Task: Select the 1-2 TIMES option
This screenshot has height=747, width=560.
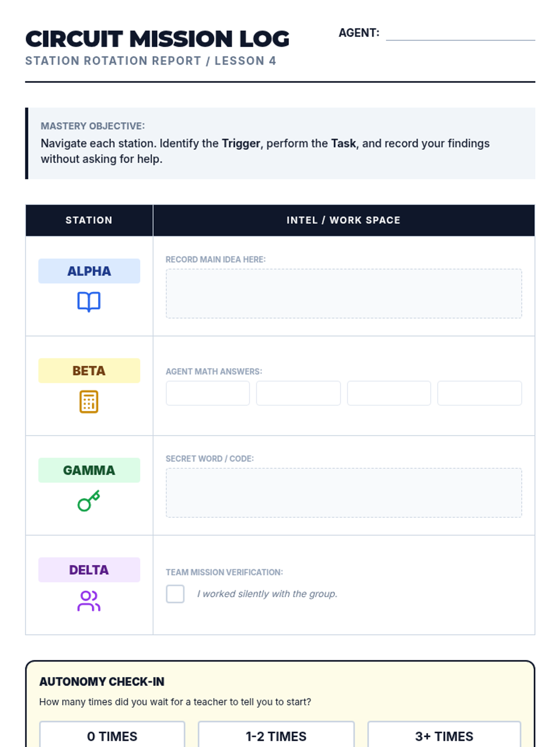Action: coord(276,736)
